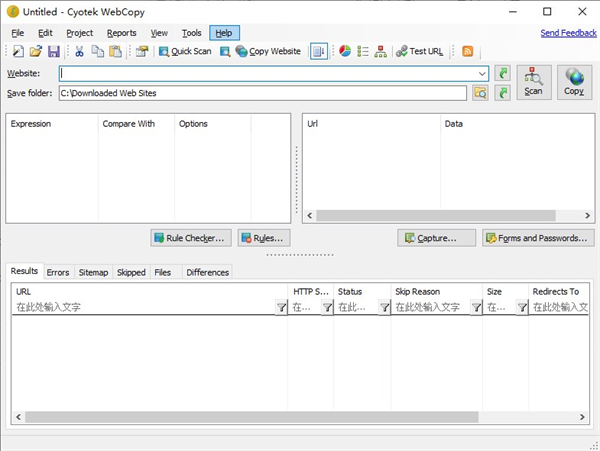Start a Quick Scan from the toolbar
600x451 pixels.
(185, 51)
